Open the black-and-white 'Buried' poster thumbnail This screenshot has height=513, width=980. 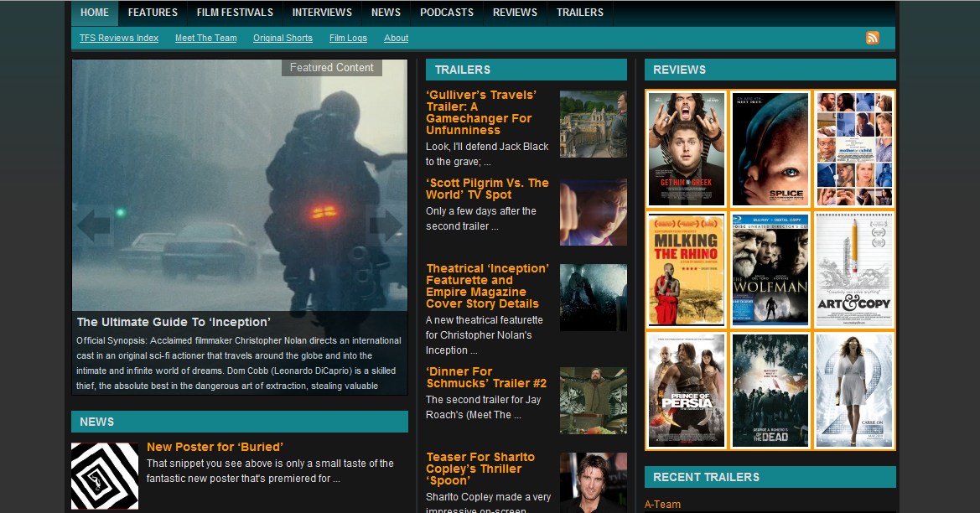tap(105, 475)
